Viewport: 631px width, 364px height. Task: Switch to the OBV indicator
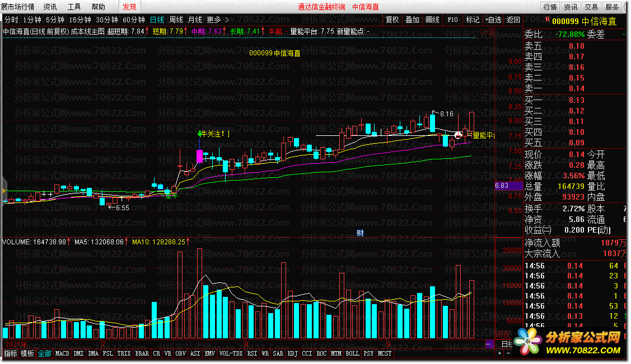tap(181, 353)
